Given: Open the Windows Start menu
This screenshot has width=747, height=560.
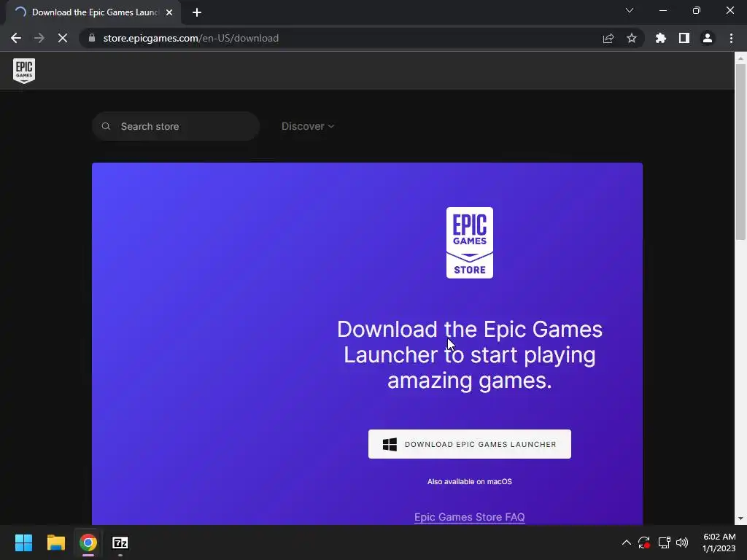Looking at the screenshot, I should coord(23,542).
